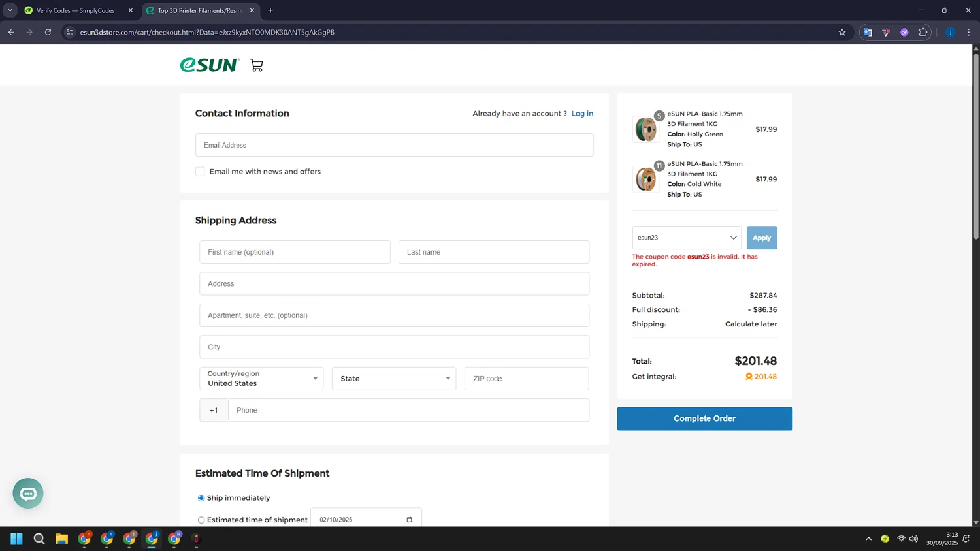The height and width of the screenshot is (551, 980).
Task: Focus the ZIP code field
Action: coord(527,379)
